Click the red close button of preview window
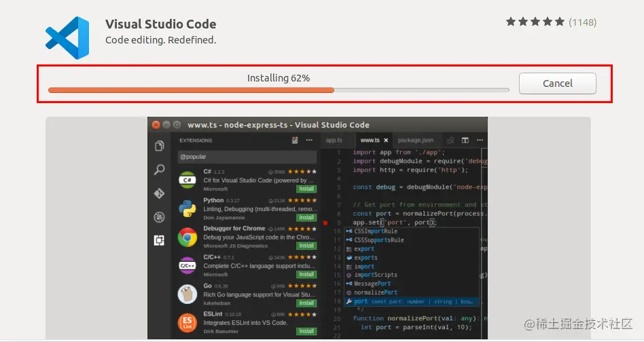 click(x=156, y=125)
